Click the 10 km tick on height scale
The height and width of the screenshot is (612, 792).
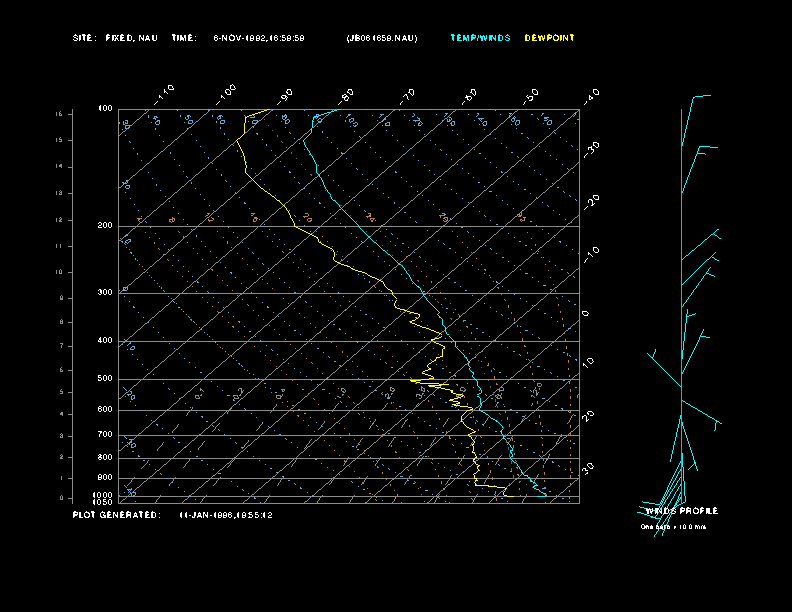(59, 272)
